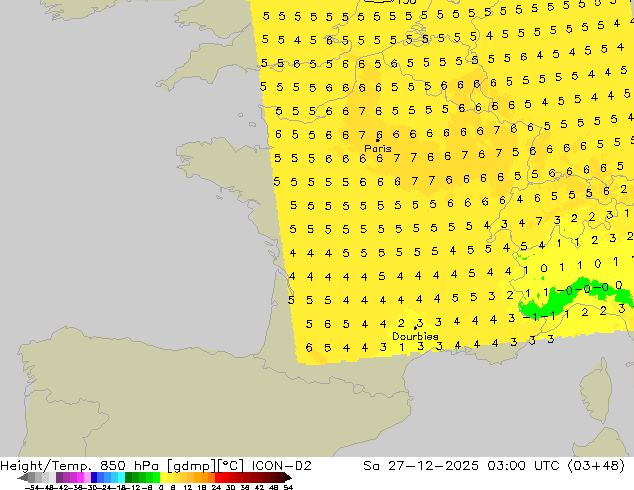
Task: Pick the dark green swatch in legend
Action: tap(129, 478)
